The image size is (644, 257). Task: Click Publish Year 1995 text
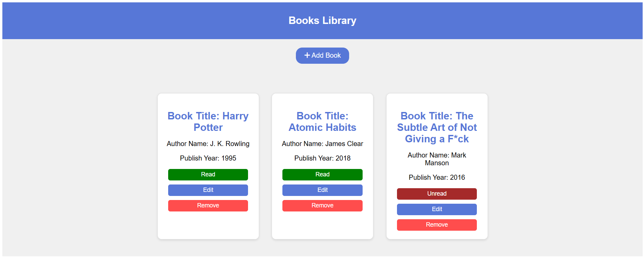tap(208, 158)
